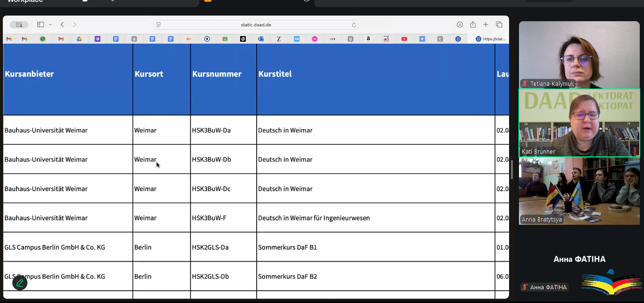Click the static.daad.de address bar

[256, 25]
